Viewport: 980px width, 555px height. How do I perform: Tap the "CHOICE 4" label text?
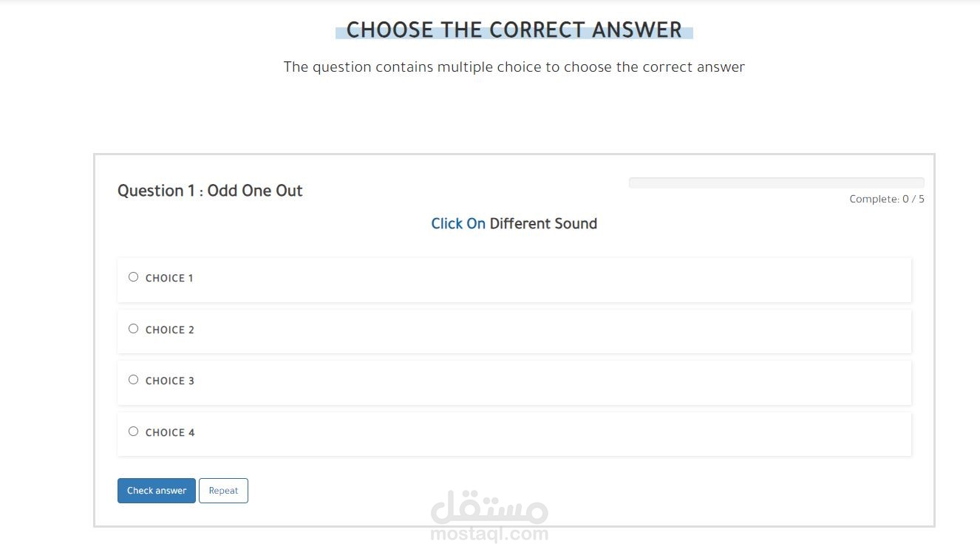170,433
